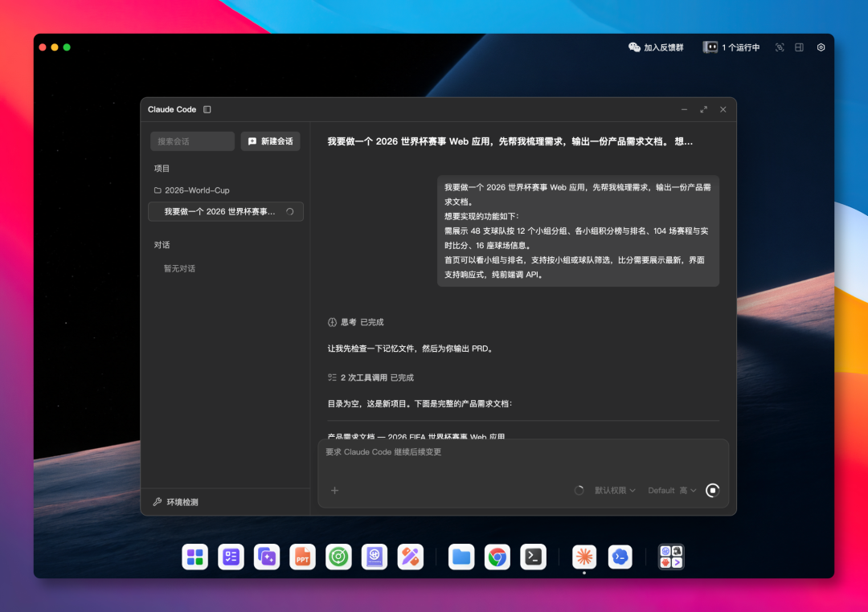Open the purple book app in dock
This screenshot has height=612, width=868.
coord(375,557)
